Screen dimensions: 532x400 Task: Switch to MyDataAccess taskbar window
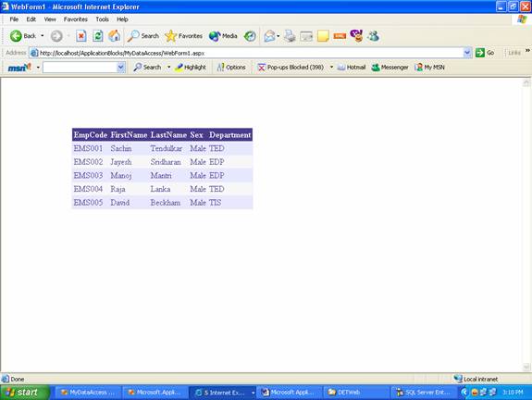click(x=88, y=393)
